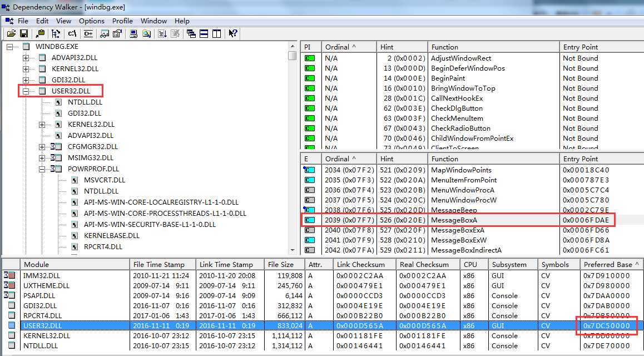Collapse the USER32.DLL tree node
This screenshot has width=644, height=356.
click(26, 91)
